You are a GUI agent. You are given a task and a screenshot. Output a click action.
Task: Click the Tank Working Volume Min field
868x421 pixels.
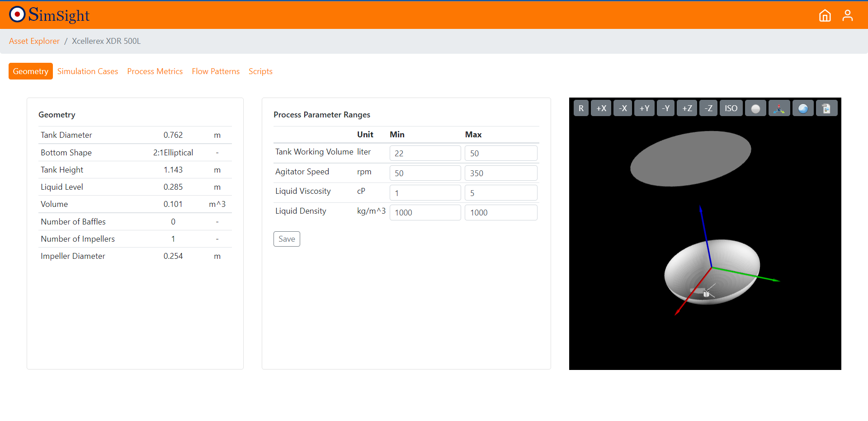pyautogui.click(x=425, y=153)
